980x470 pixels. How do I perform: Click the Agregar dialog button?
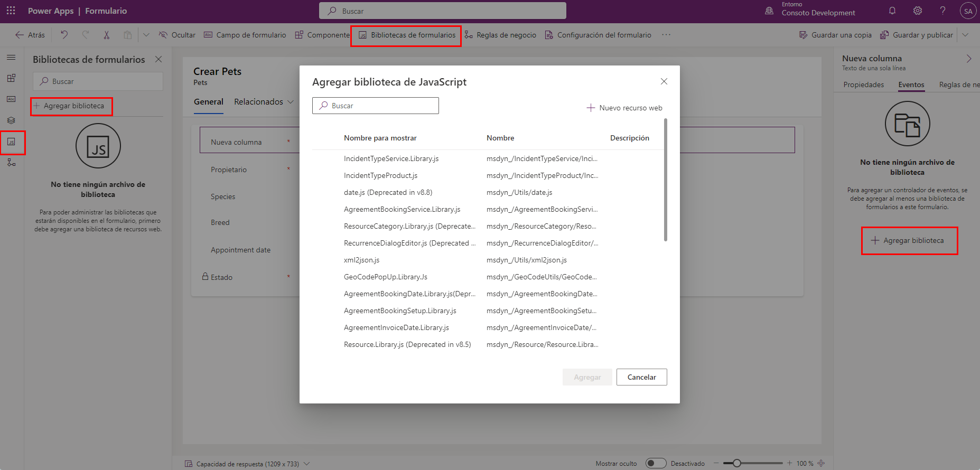point(587,377)
